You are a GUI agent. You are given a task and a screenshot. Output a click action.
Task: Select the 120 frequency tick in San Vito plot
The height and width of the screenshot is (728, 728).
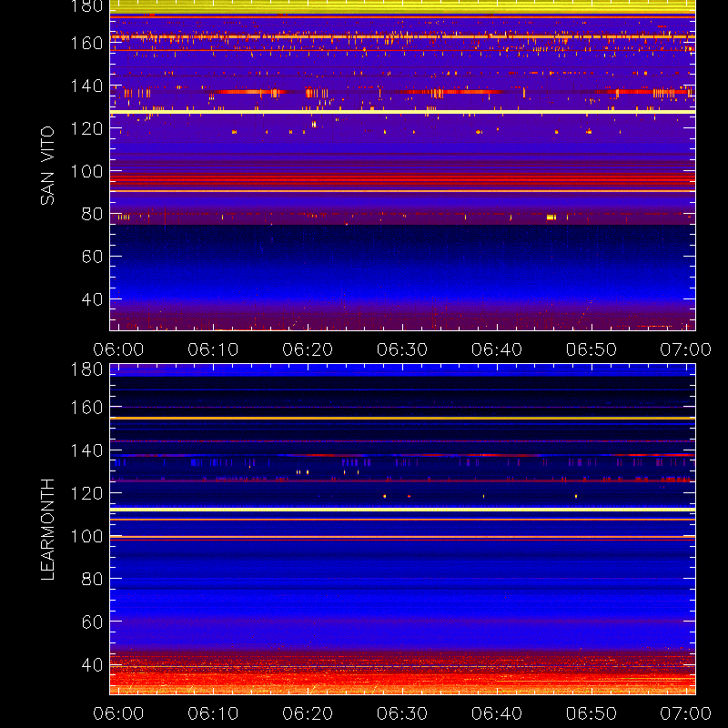click(86, 128)
